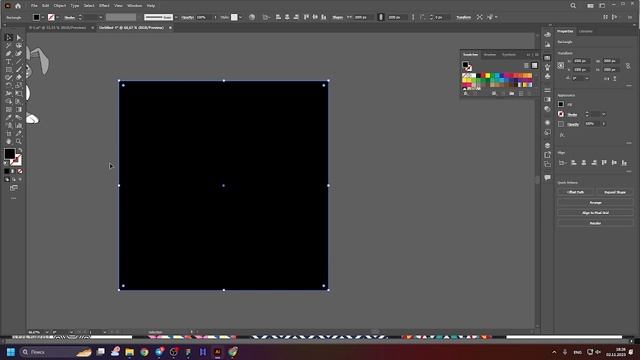The image size is (640, 360).
Task: Click the Align to Pixel Grid button
Action: (x=596, y=213)
